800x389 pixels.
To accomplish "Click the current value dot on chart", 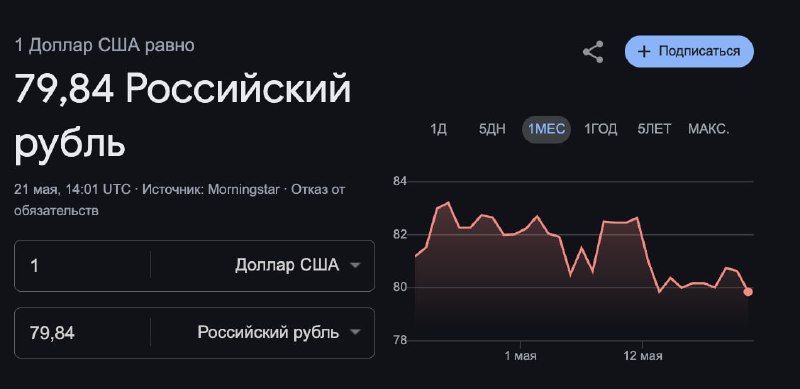I will (x=748, y=291).
